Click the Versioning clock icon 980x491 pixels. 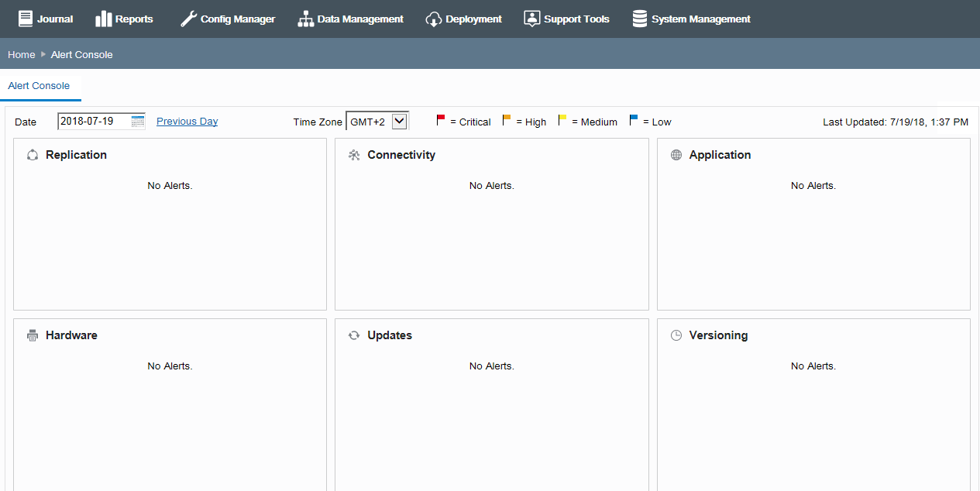click(676, 335)
